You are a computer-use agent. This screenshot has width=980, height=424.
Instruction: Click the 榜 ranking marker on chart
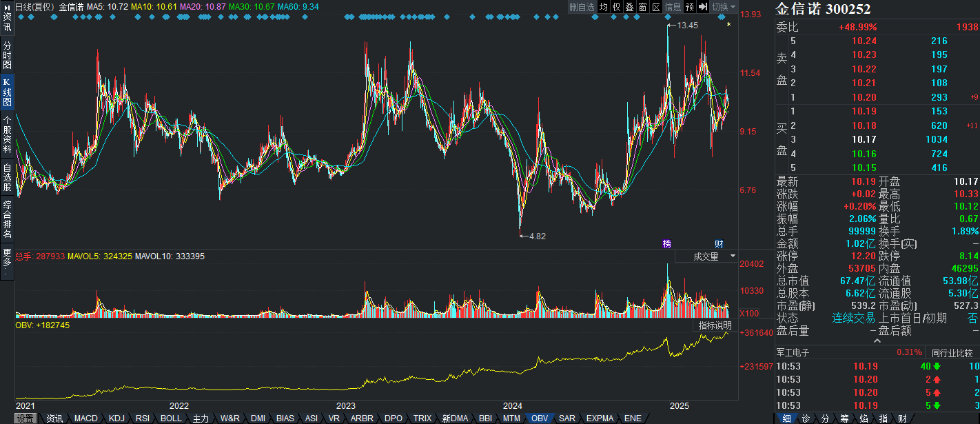click(667, 244)
